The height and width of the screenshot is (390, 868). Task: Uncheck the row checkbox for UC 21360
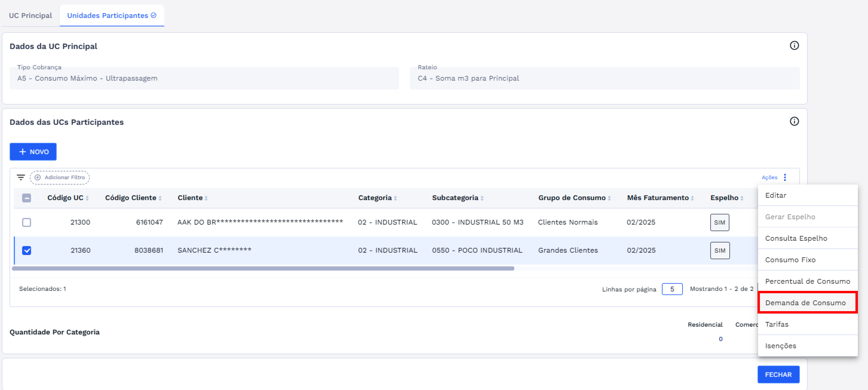click(x=27, y=250)
